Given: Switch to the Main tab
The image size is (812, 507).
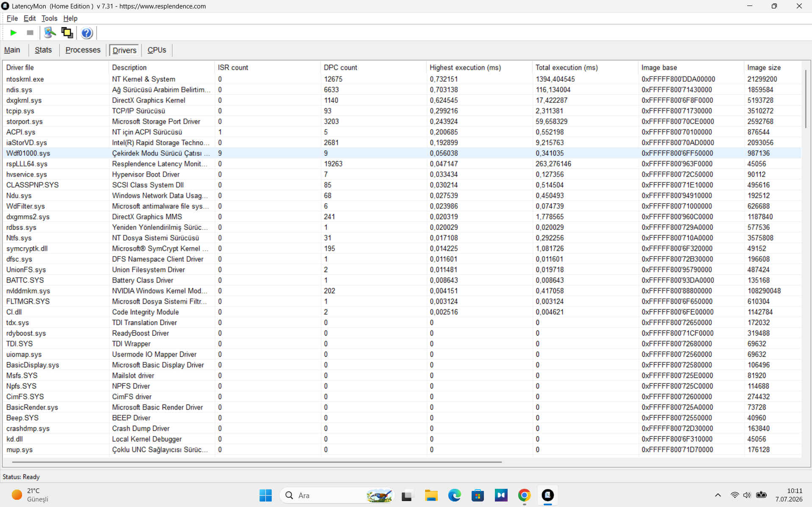Looking at the screenshot, I should pyautogui.click(x=12, y=50).
